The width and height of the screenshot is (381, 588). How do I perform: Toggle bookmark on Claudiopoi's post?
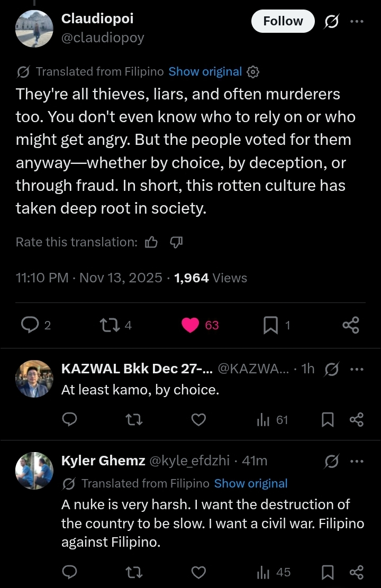coord(270,325)
